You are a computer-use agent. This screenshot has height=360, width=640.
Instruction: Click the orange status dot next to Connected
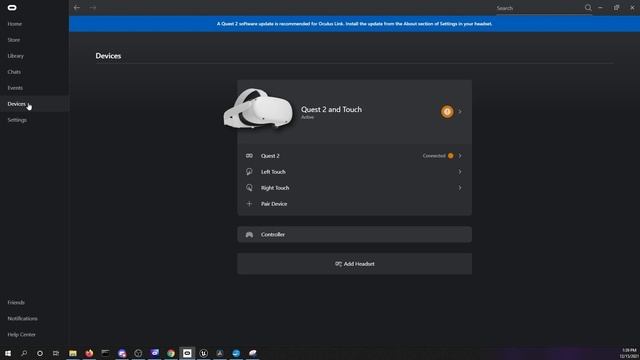point(451,156)
